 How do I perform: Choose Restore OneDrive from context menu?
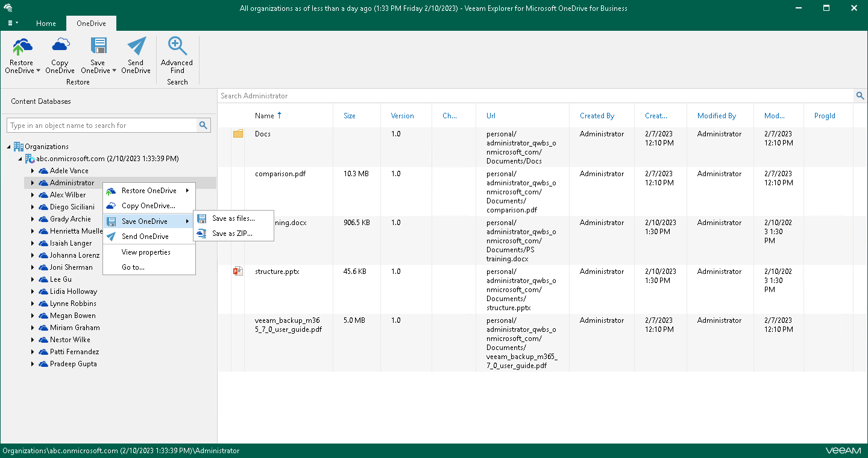[x=149, y=191]
